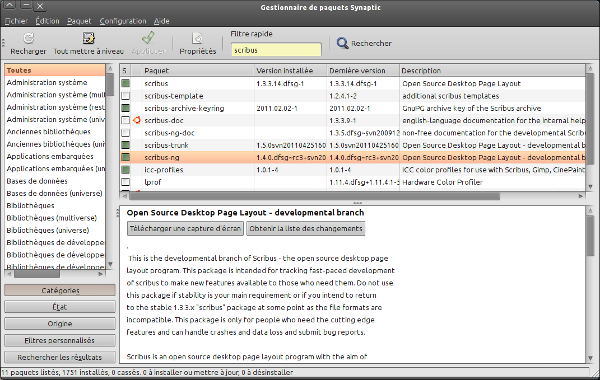600x380 pixels.
Task: Click the Appliquer checkmark icon
Action: tap(148, 38)
